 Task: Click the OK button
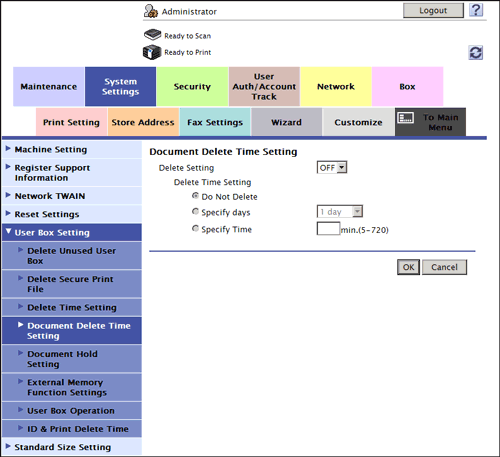(408, 267)
